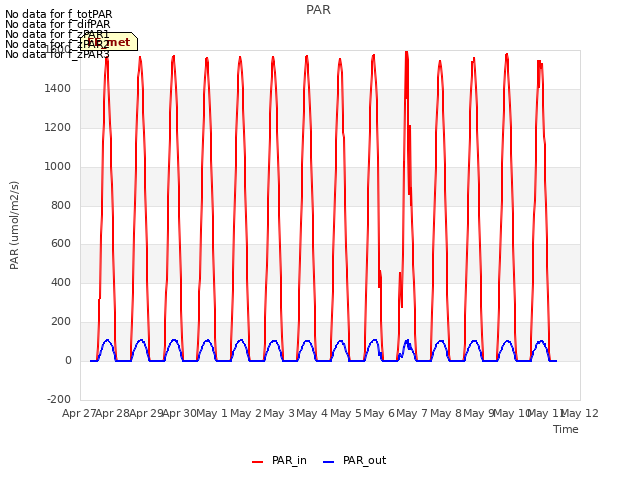Click the 'No data for f_zPAR3' message

pos(58,54)
